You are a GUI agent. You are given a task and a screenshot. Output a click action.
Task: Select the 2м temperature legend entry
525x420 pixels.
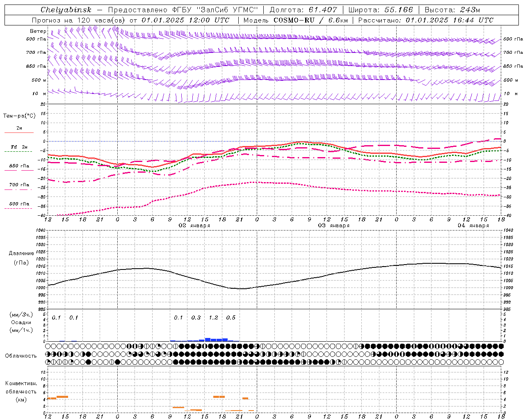click(19, 128)
